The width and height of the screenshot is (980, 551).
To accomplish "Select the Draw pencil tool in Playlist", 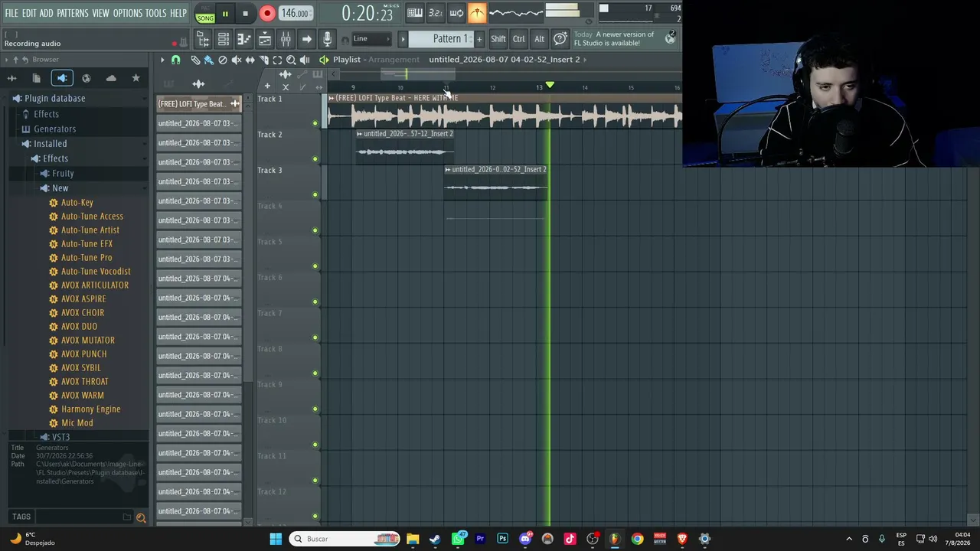I will coord(195,60).
